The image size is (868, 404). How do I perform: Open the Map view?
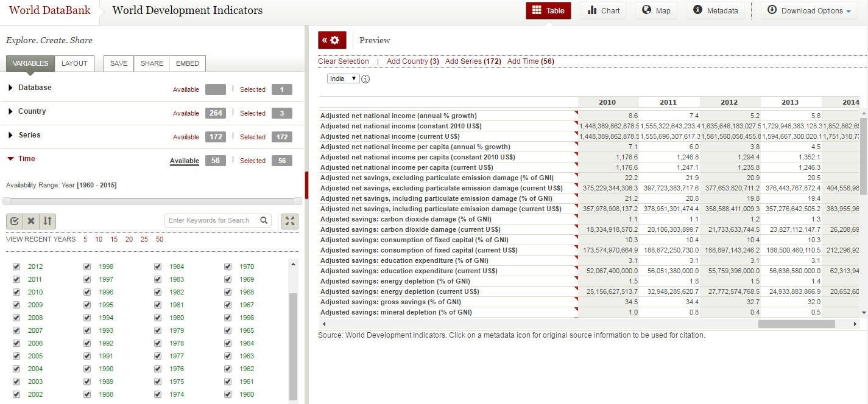[656, 10]
